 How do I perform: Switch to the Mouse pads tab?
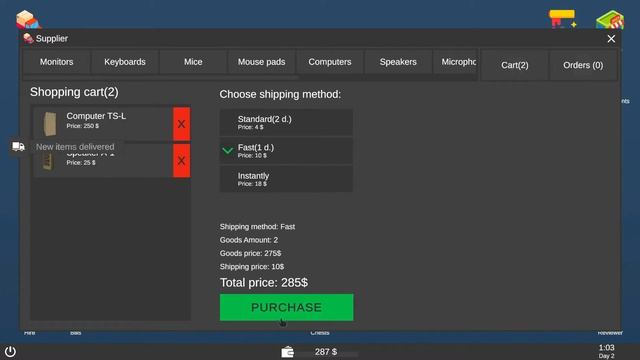point(262,62)
